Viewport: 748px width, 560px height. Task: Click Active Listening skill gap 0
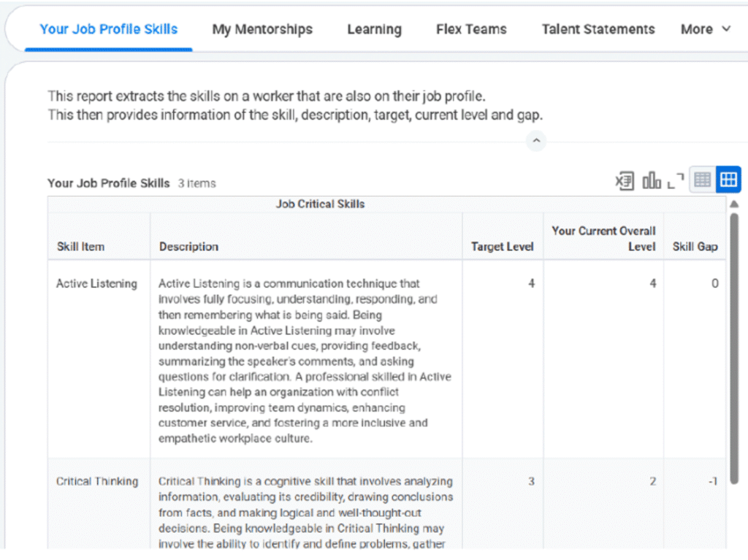[714, 284]
